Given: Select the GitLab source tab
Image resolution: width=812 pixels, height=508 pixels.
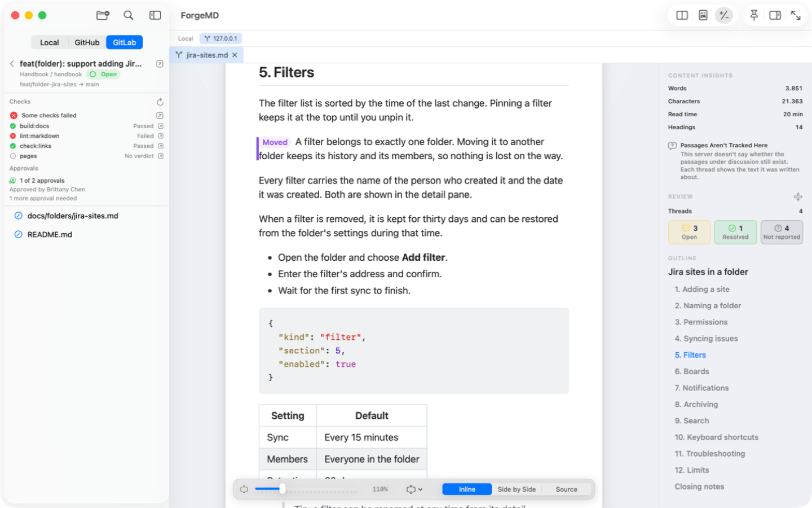Looking at the screenshot, I should click(x=125, y=42).
